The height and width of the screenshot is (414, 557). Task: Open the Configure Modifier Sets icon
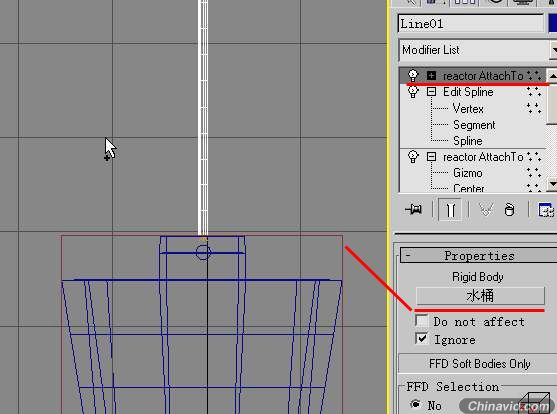546,210
